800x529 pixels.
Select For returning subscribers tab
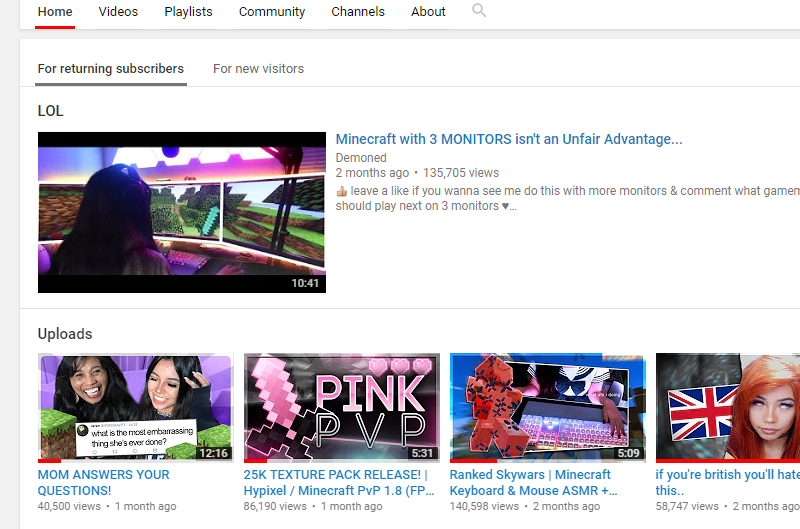(111, 69)
